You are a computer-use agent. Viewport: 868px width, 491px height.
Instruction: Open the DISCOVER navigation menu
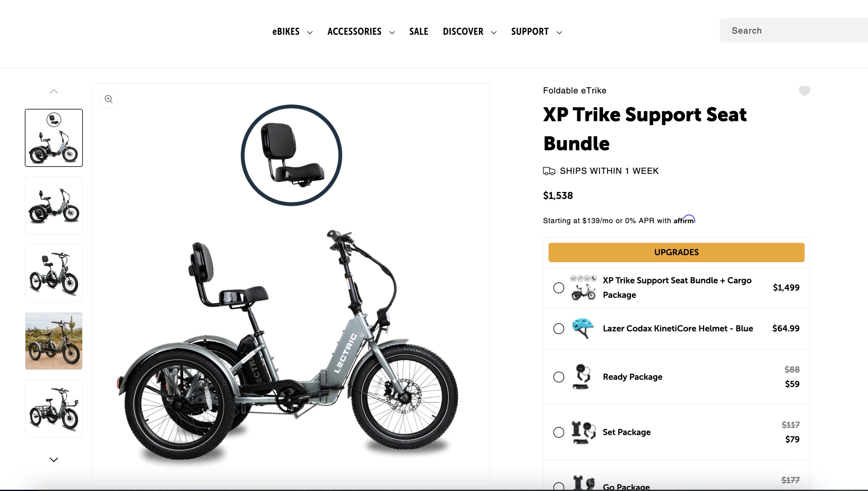[470, 32]
